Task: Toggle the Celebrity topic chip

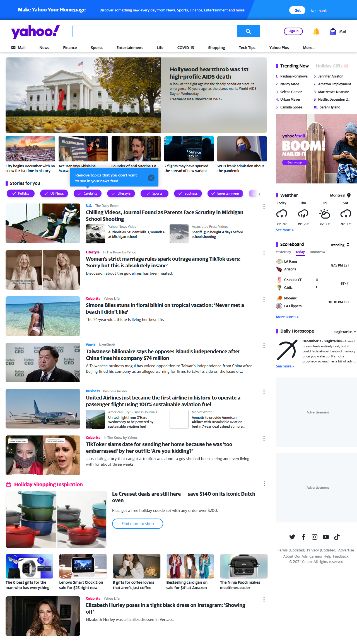Action: click(88, 193)
